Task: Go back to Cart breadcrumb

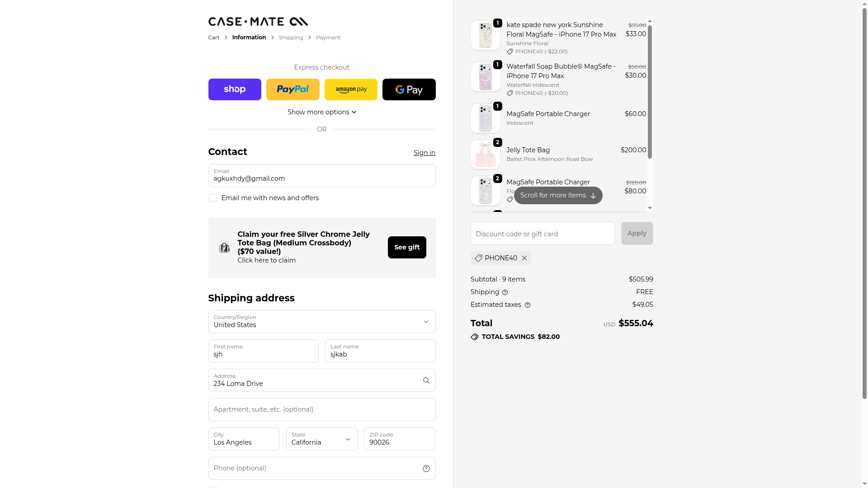Action: tap(213, 38)
